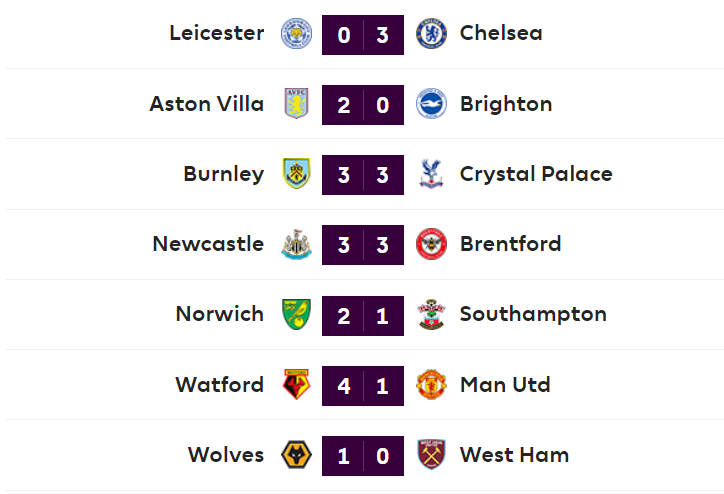Open the Man Utd crest

point(430,385)
